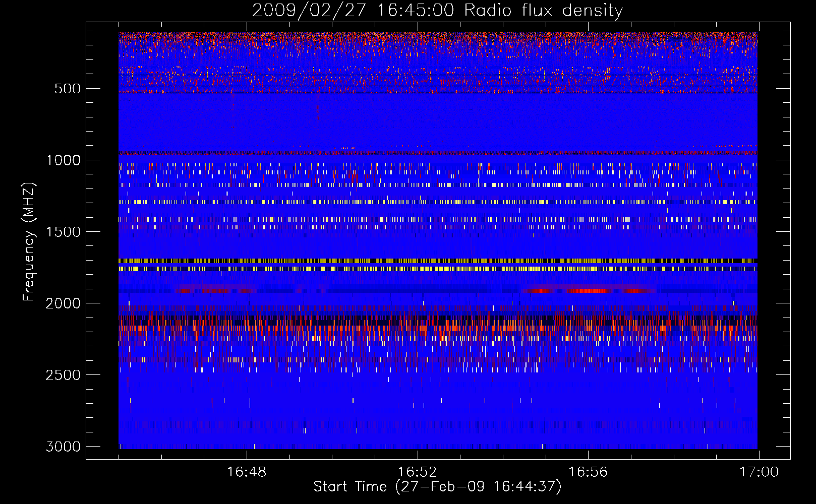
Task: Click the 1500 frequency tick label
Action: (x=63, y=232)
